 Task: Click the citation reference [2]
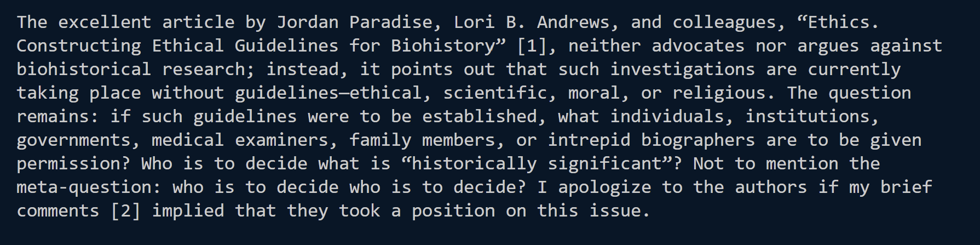125,211
